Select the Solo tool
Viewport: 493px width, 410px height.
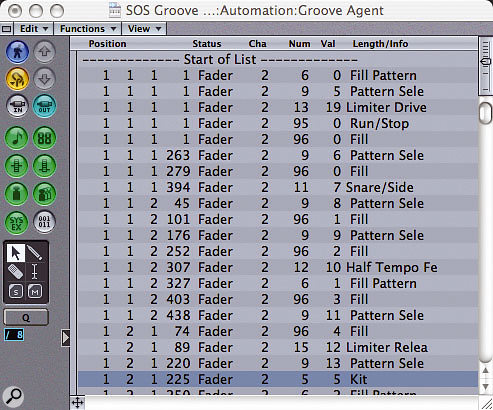[16, 292]
